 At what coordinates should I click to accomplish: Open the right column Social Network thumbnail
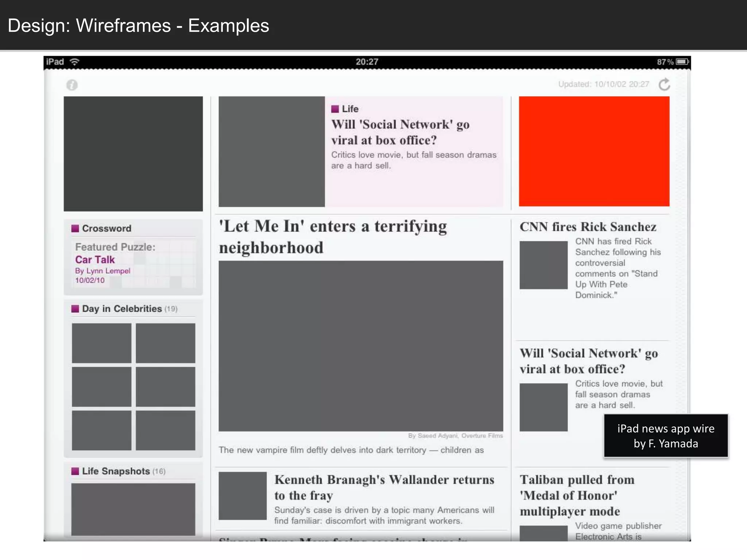pos(543,407)
